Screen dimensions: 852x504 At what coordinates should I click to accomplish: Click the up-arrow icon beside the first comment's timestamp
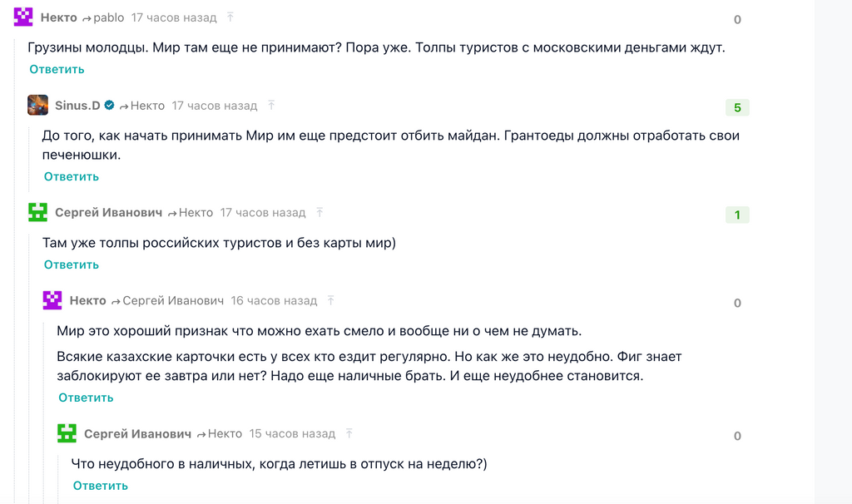click(229, 17)
